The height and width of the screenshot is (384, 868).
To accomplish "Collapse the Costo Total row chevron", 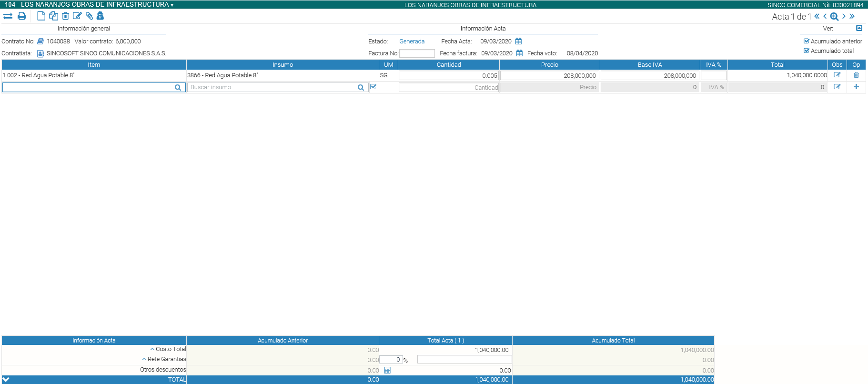I will tap(152, 349).
